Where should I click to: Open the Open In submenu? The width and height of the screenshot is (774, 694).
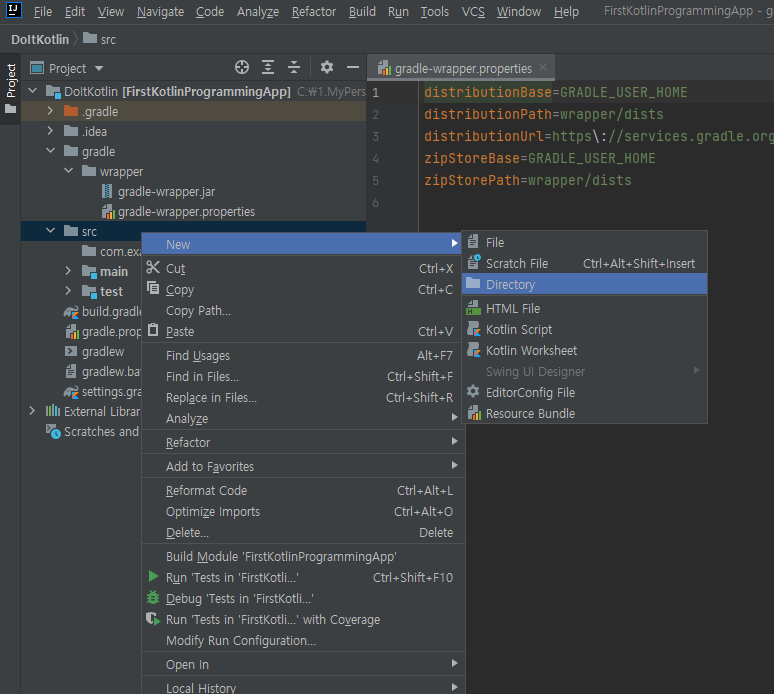click(302, 664)
